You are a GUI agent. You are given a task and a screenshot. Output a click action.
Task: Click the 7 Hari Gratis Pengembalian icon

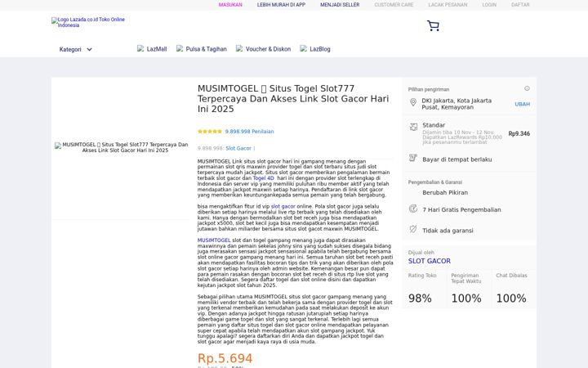(413, 209)
